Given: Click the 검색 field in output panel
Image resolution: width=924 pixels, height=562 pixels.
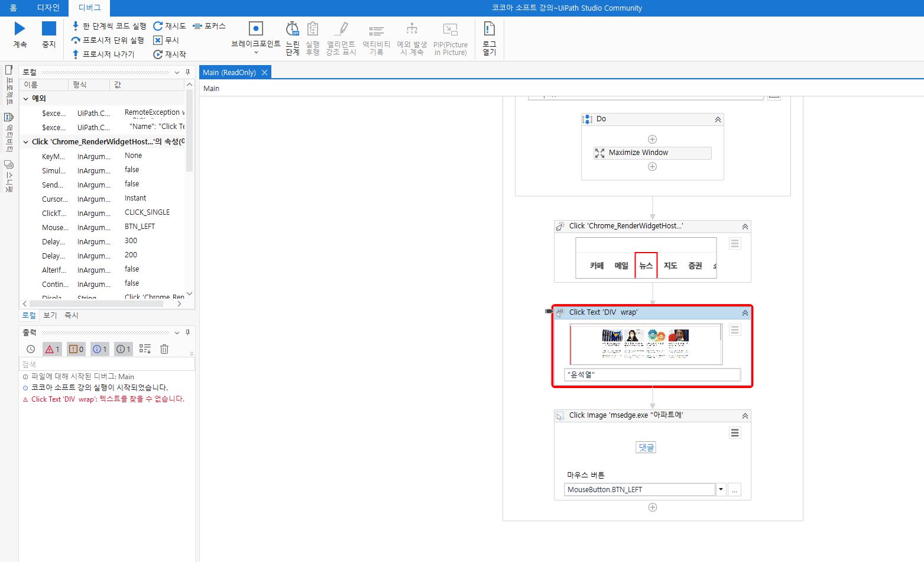Looking at the screenshot, I should [x=106, y=364].
